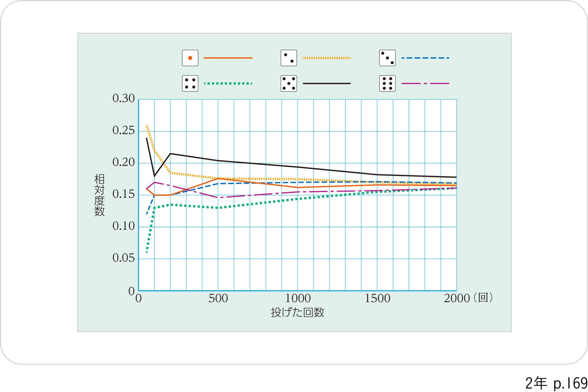
Task: Click the four-dot dice icon in legend
Action: (x=190, y=83)
